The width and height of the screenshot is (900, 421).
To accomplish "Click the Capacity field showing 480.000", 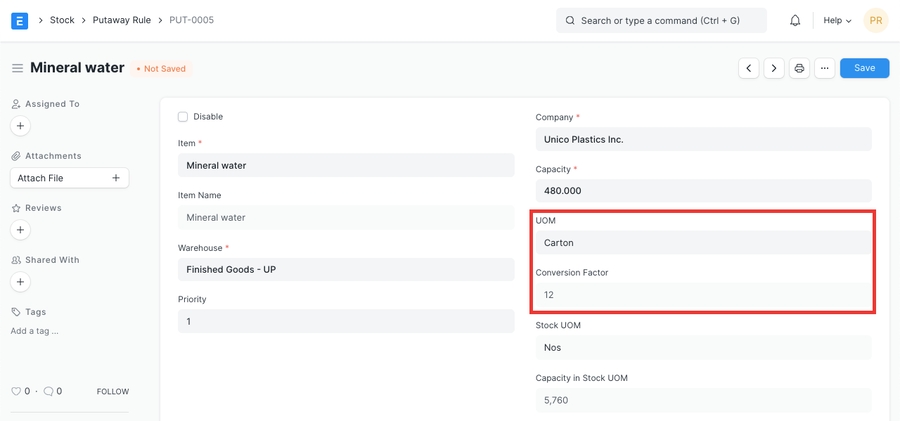I will click(x=703, y=191).
